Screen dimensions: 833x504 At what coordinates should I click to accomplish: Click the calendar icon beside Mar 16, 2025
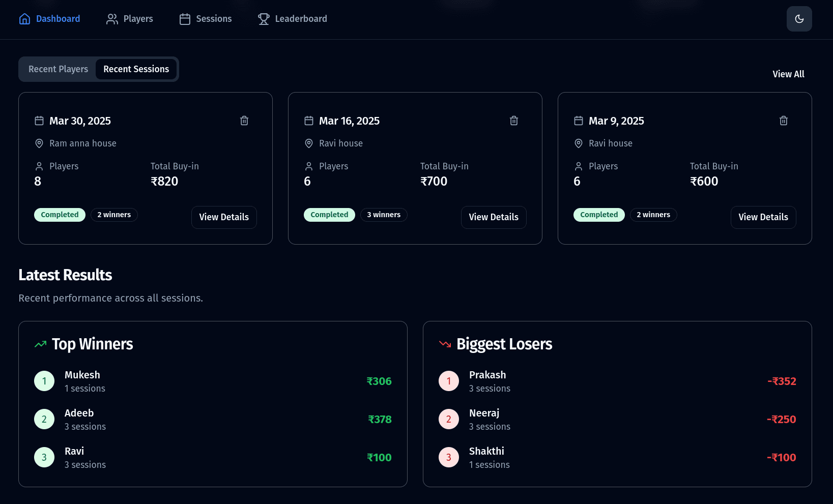click(x=308, y=121)
